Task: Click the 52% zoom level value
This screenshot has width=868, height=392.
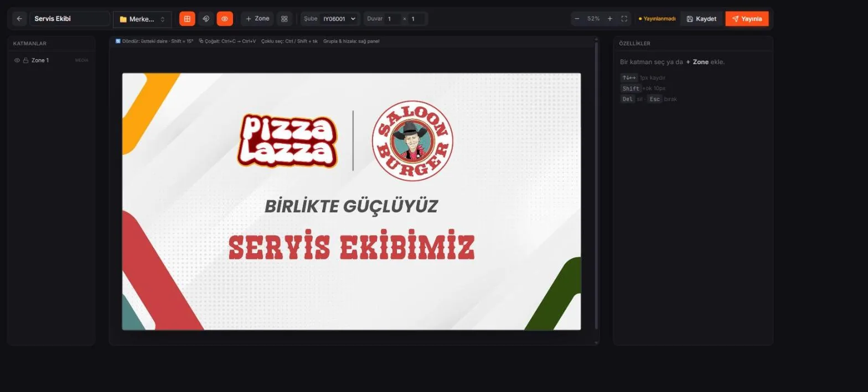Action: (593, 19)
